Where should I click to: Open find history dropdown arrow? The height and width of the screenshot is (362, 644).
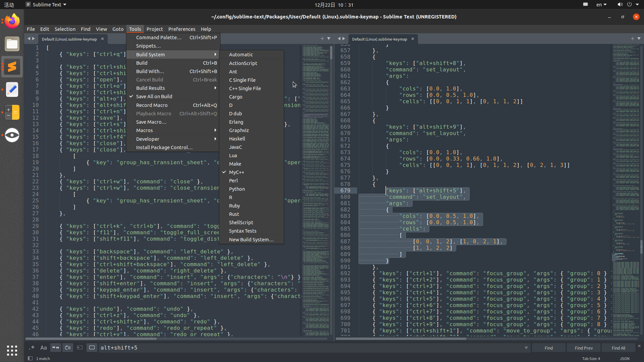[x=526, y=348]
